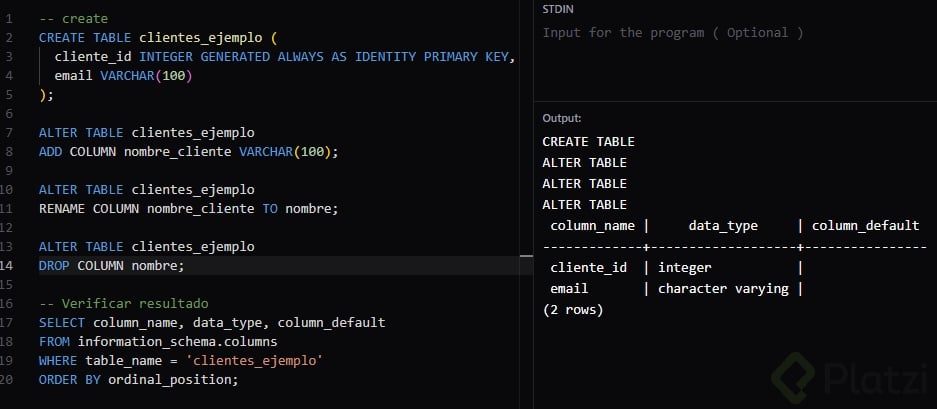Viewport: 937px width, 409px height.
Task: Click the 'email VARCHAR(100)' code line
Action: point(124,76)
